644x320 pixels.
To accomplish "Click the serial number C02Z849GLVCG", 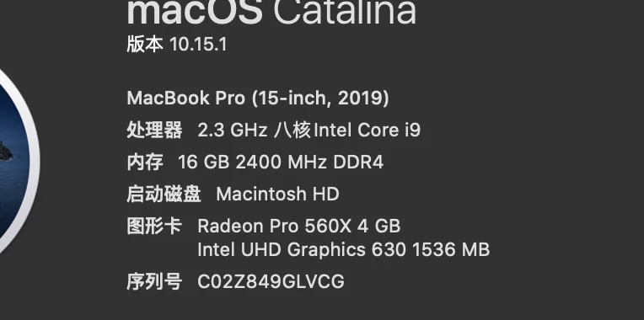I will (x=271, y=282).
